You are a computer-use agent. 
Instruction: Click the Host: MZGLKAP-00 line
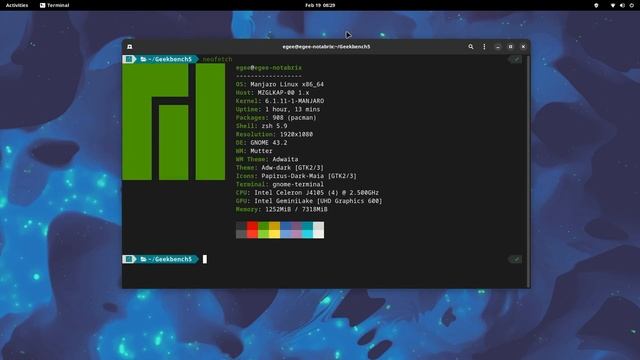click(x=272, y=93)
